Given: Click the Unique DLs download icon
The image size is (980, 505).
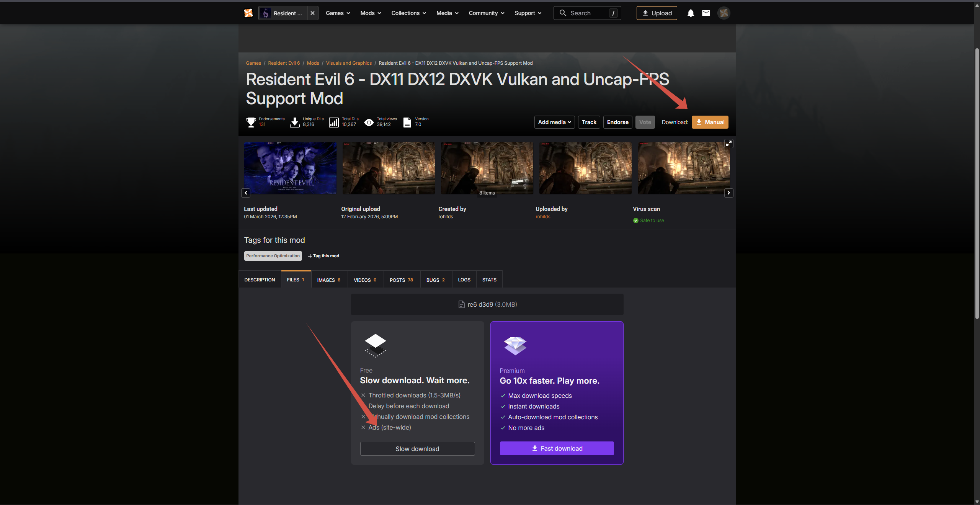Looking at the screenshot, I should 295,122.
